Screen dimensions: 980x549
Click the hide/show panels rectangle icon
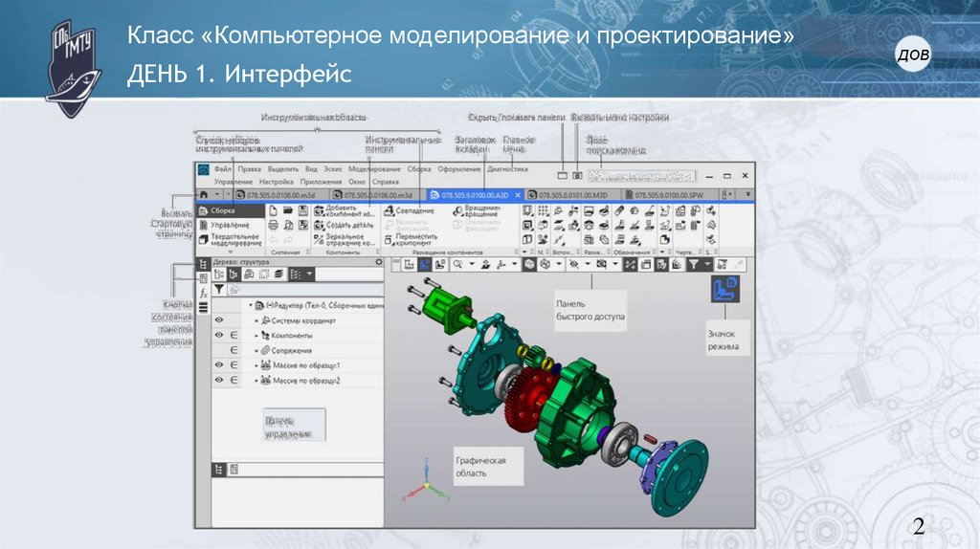(x=563, y=176)
